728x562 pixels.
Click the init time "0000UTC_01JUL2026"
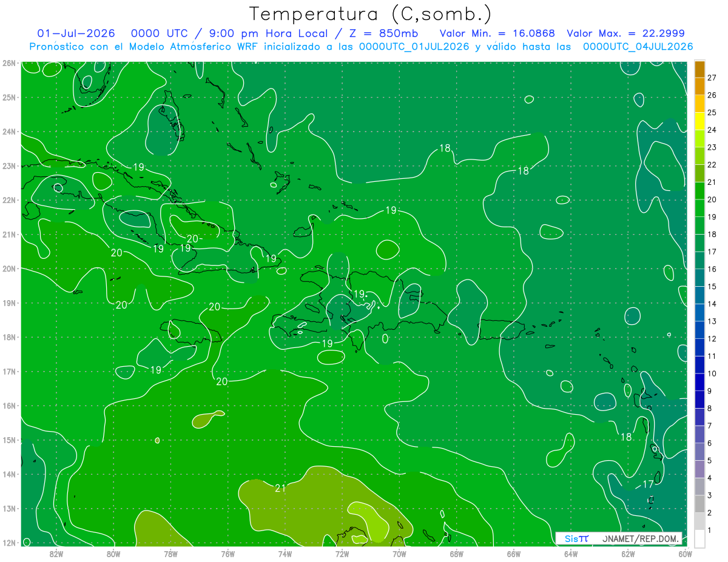click(x=414, y=46)
